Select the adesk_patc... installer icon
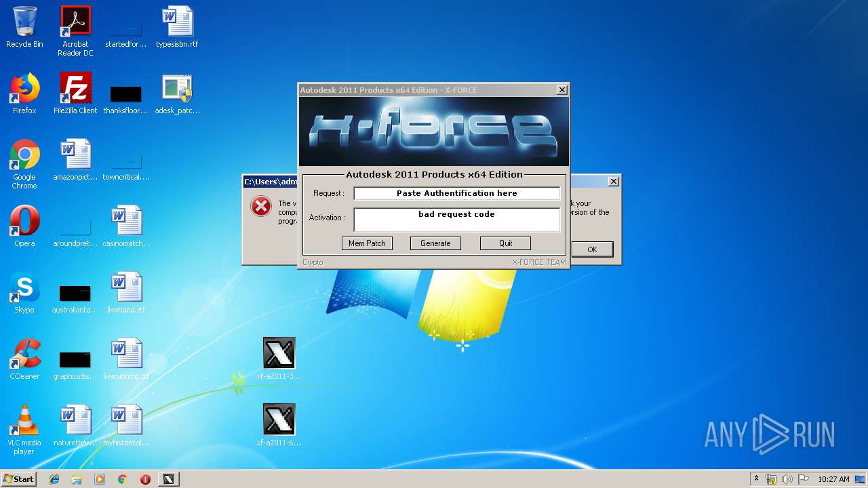The image size is (868, 488). tap(177, 94)
